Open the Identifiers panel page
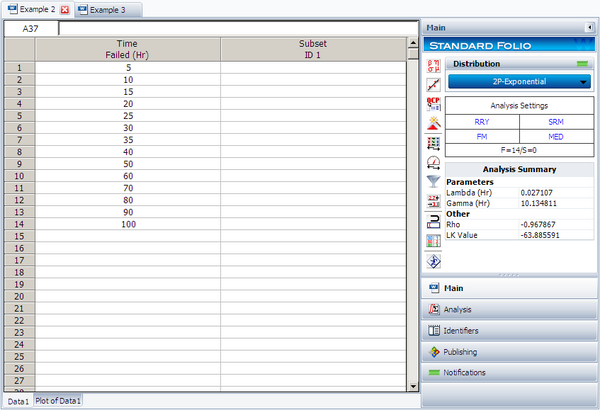 coord(510,331)
